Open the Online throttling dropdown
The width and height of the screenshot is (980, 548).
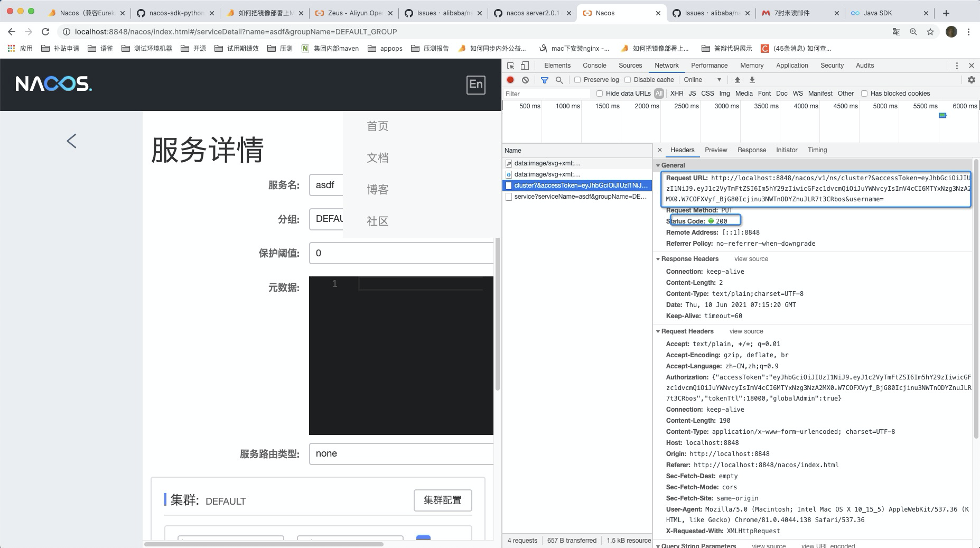(x=703, y=80)
